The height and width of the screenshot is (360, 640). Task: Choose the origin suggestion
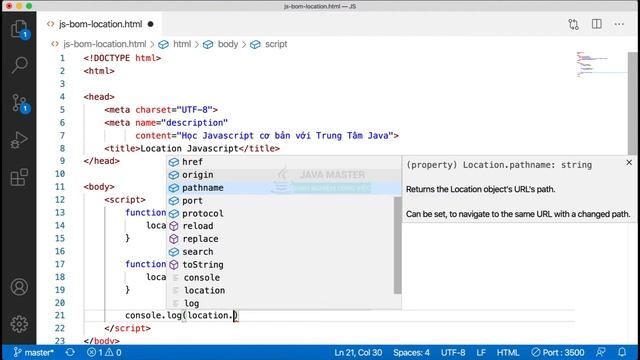coord(284,175)
